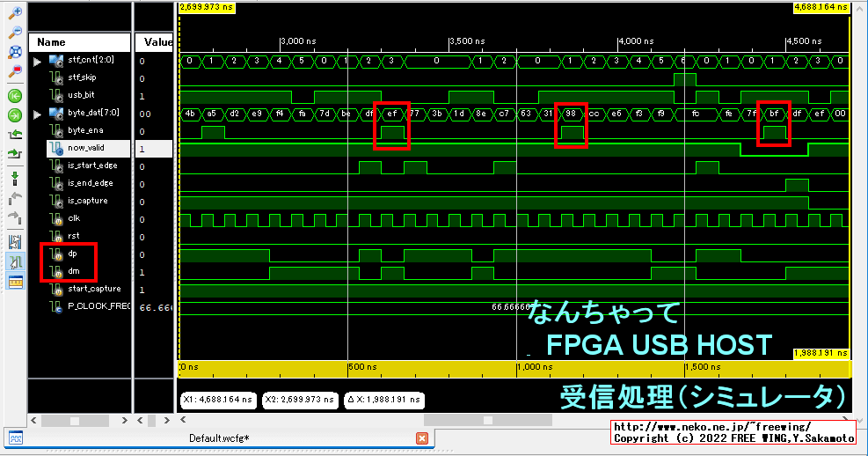Click the Name column header

click(80, 42)
